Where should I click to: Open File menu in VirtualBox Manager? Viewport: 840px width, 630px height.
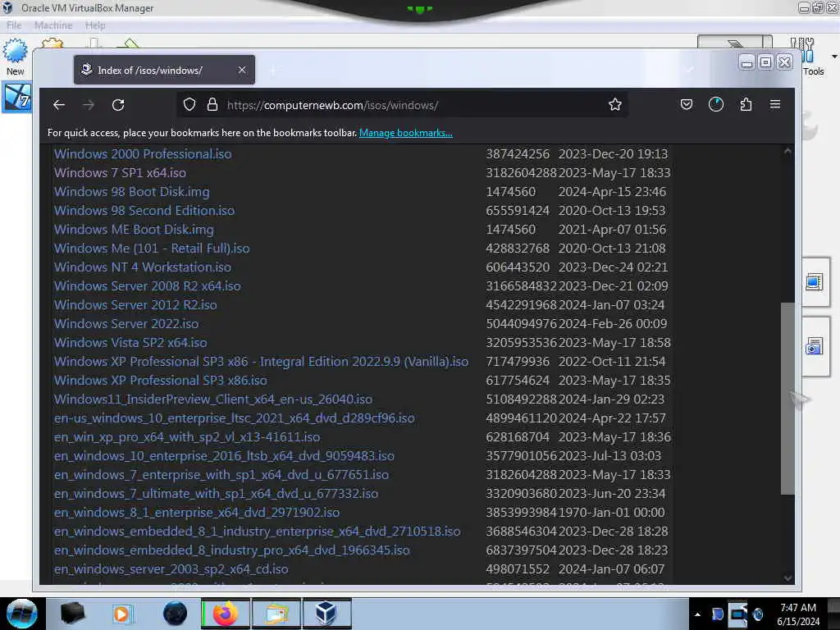(14, 25)
